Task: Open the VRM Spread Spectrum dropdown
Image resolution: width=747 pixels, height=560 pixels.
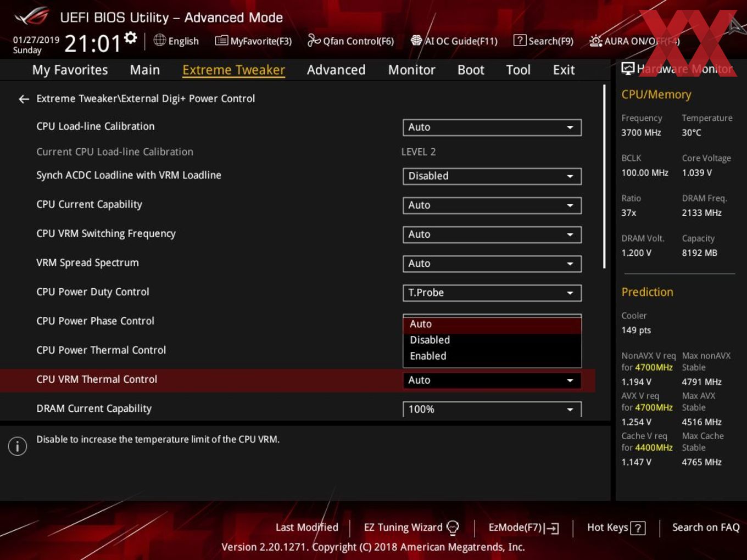Action: (x=492, y=264)
